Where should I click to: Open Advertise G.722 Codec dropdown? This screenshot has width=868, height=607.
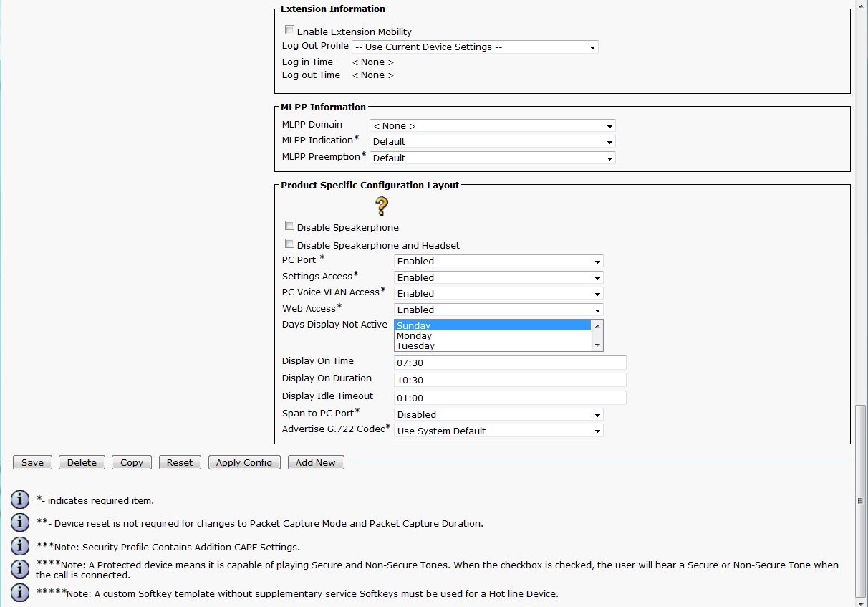[x=498, y=431]
